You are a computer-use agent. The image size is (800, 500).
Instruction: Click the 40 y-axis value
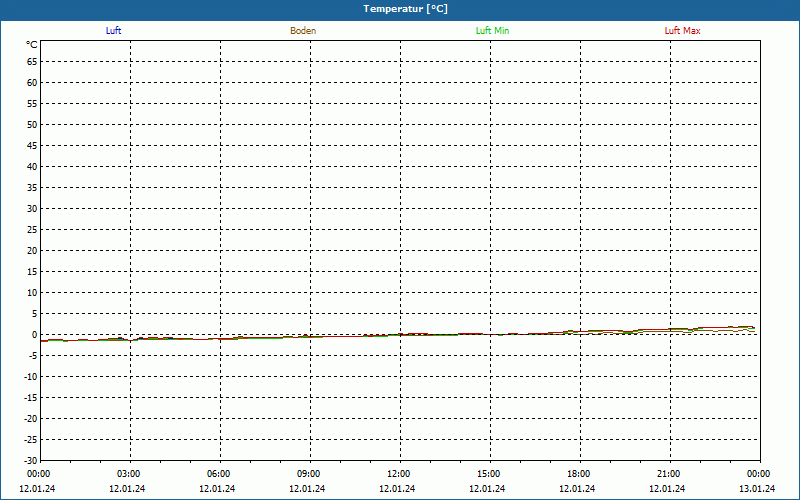[32, 167]
